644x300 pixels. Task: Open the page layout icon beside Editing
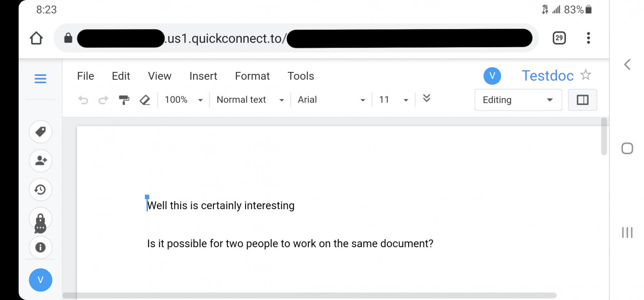[582, 99]
